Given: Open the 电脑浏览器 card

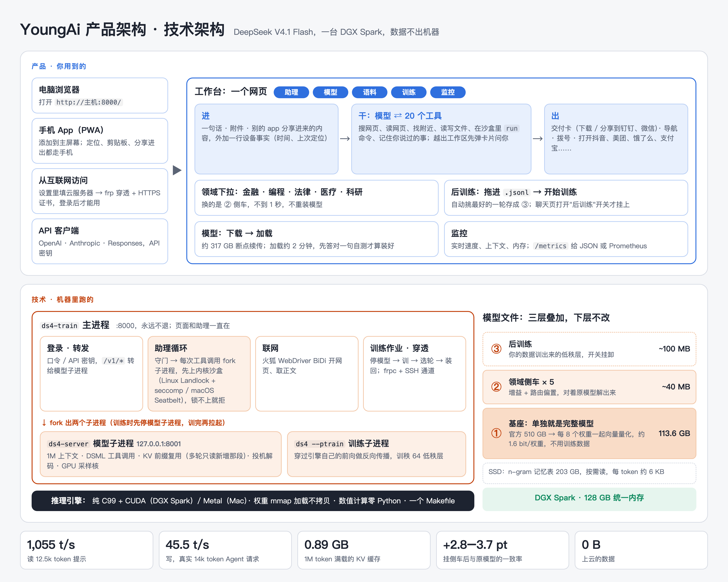Looking at the screenshot, I should [x=100, y=95].
